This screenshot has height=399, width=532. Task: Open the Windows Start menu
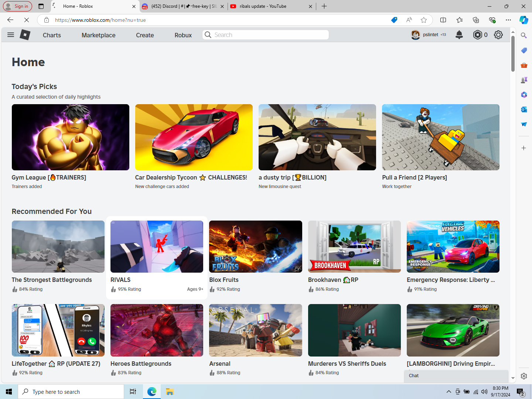pyautogui.click(x=9, y=392)
